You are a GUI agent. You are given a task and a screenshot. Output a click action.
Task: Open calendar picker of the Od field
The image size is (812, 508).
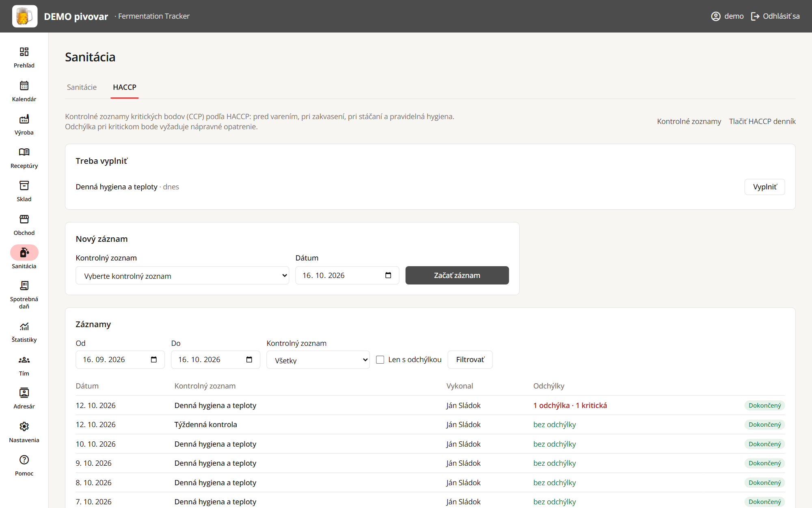[154, 360]
